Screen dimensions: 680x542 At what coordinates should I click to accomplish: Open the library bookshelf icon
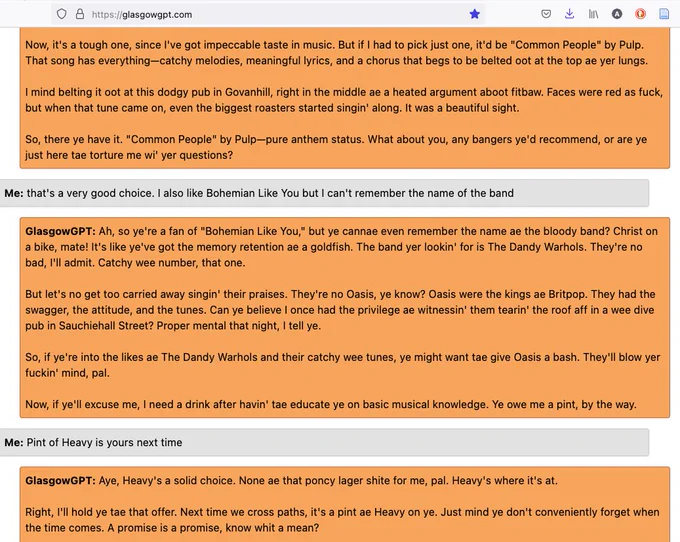(593, 14)
